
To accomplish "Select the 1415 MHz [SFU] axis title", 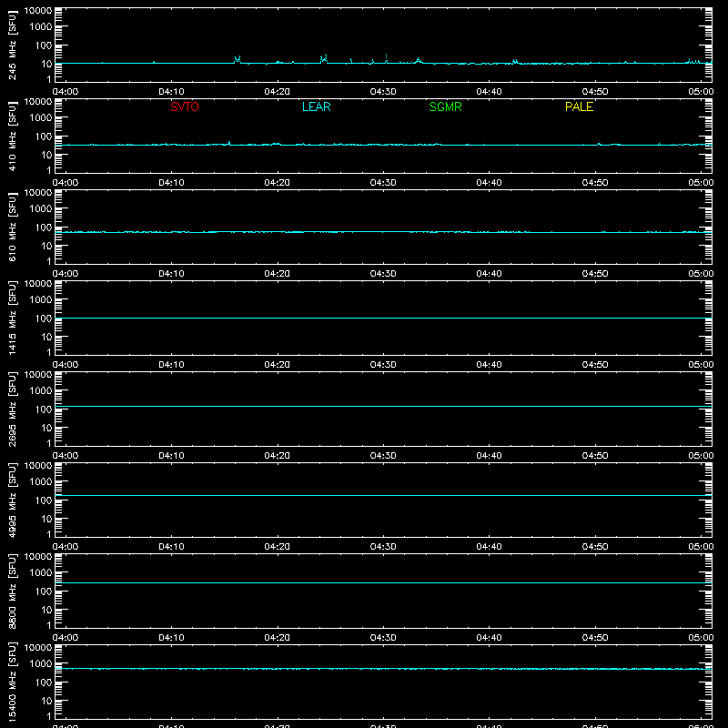I will click(x=12, y=318).
